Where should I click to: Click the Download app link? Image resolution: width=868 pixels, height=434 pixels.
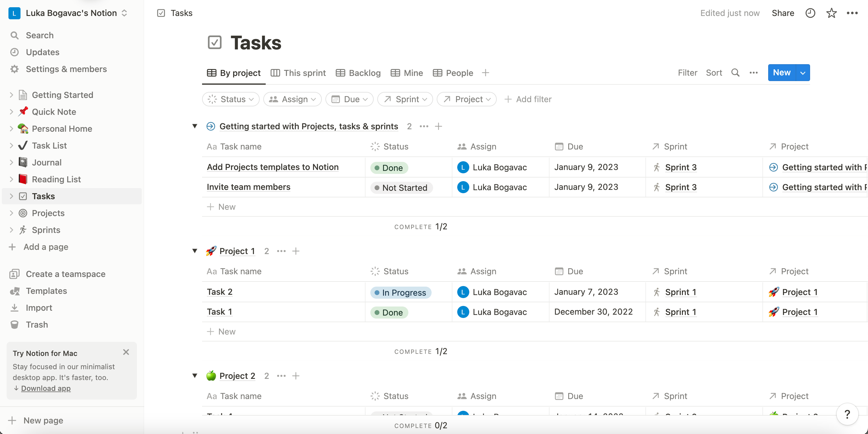click(46, 388)
